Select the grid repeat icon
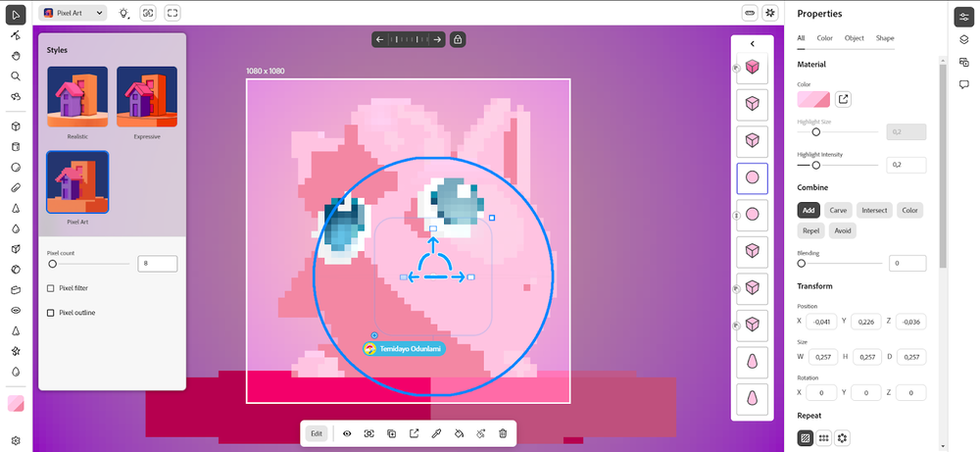 [x=824, y=438]
